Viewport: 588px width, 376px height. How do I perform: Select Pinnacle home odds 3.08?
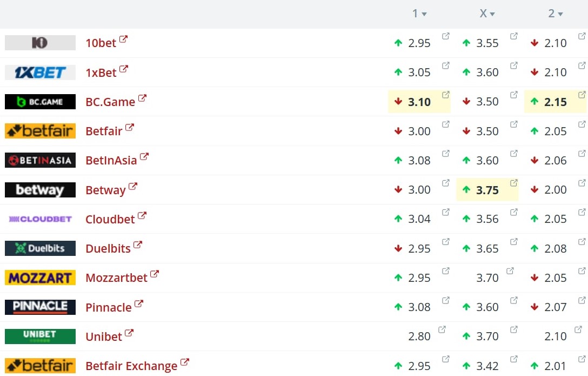click(x=419, y=307)
